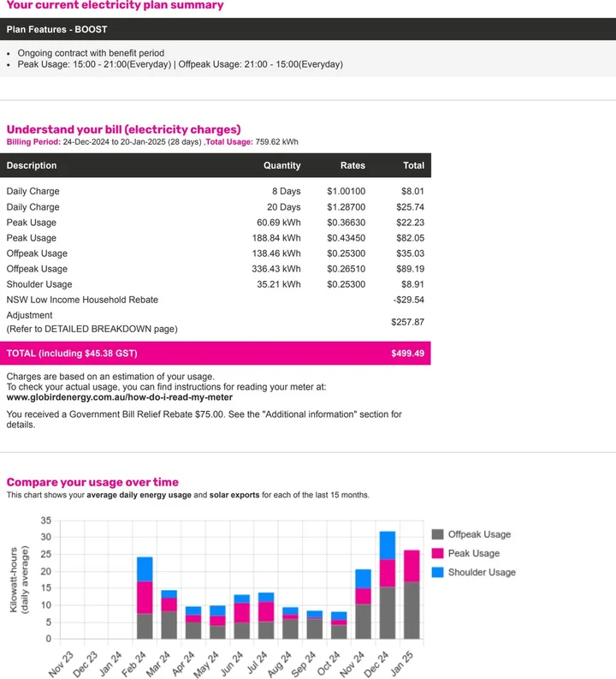Click the globirdenergy how-do-i-read-my-meter link
Screen dimensions: 616x679
coord(119,397)
